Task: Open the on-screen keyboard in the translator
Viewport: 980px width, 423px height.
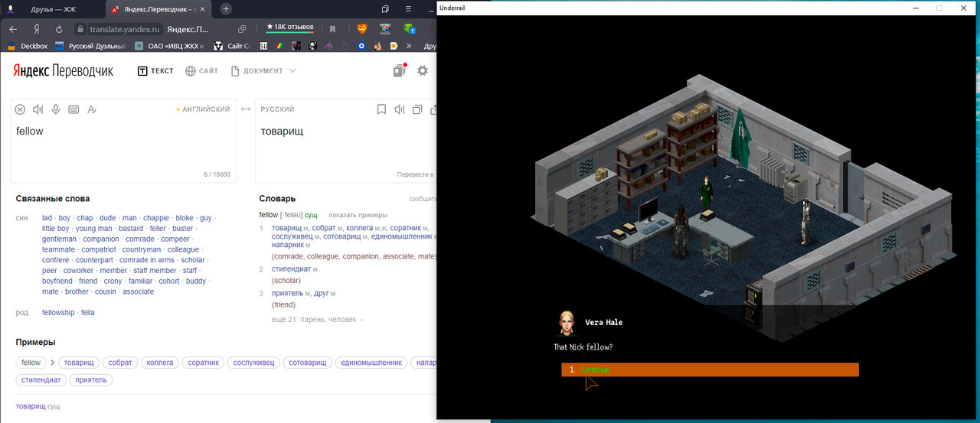Action: pos(73,109)
